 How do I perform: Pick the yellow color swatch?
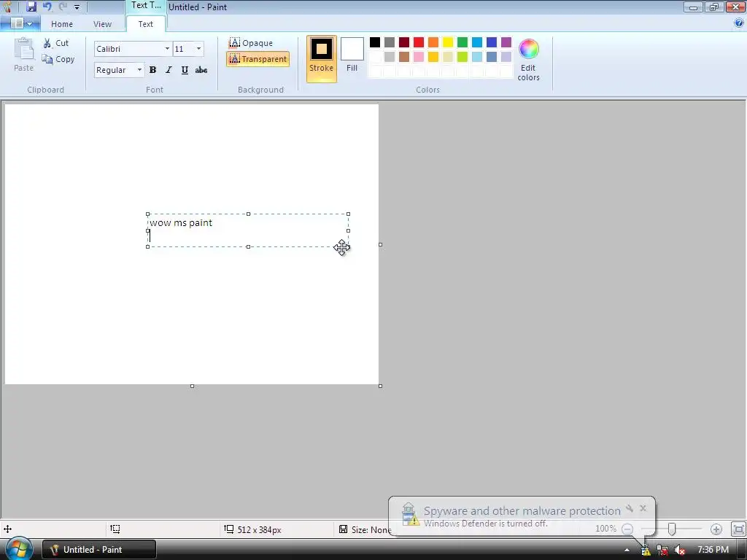(x=448, y=42)
